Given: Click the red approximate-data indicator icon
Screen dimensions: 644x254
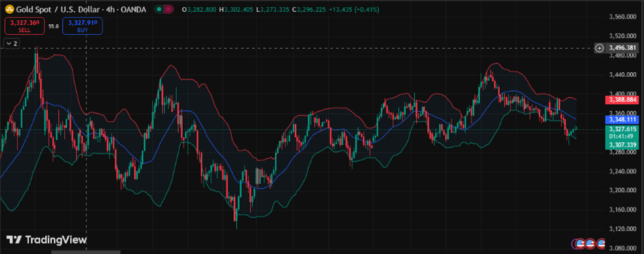Looking at the screenshot, I should tap(168, 9).
